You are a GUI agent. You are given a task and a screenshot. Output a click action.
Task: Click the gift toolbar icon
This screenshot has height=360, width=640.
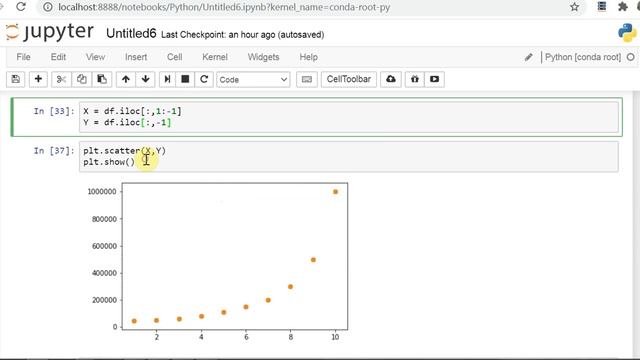click(x=415, y=79)
